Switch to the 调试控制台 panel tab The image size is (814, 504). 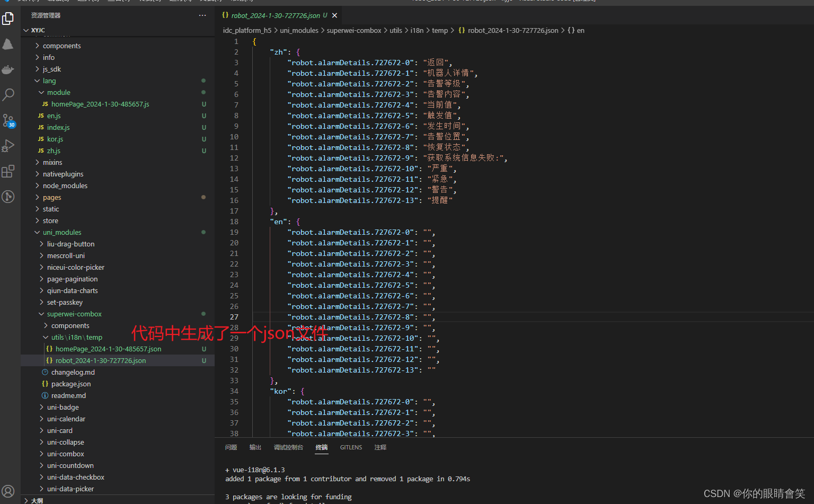(x=288, y=447)
